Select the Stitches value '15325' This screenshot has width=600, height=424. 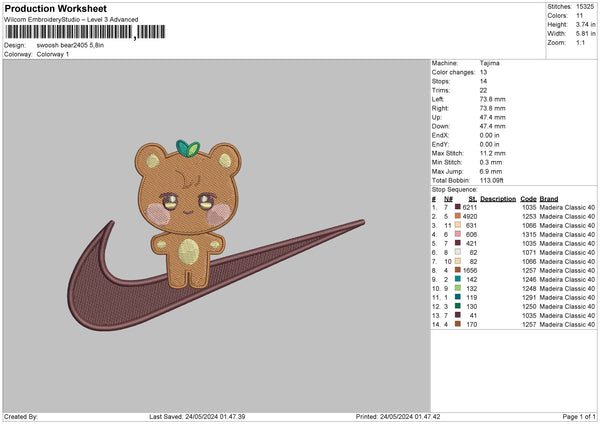click(x=585, y=7)
